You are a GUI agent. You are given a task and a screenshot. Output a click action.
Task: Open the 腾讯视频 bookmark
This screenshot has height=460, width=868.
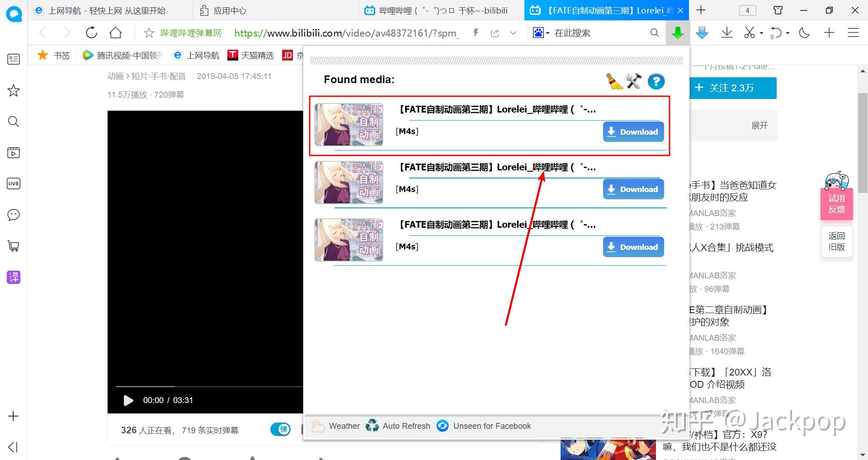pyautogui.click(x=122, y=55)
